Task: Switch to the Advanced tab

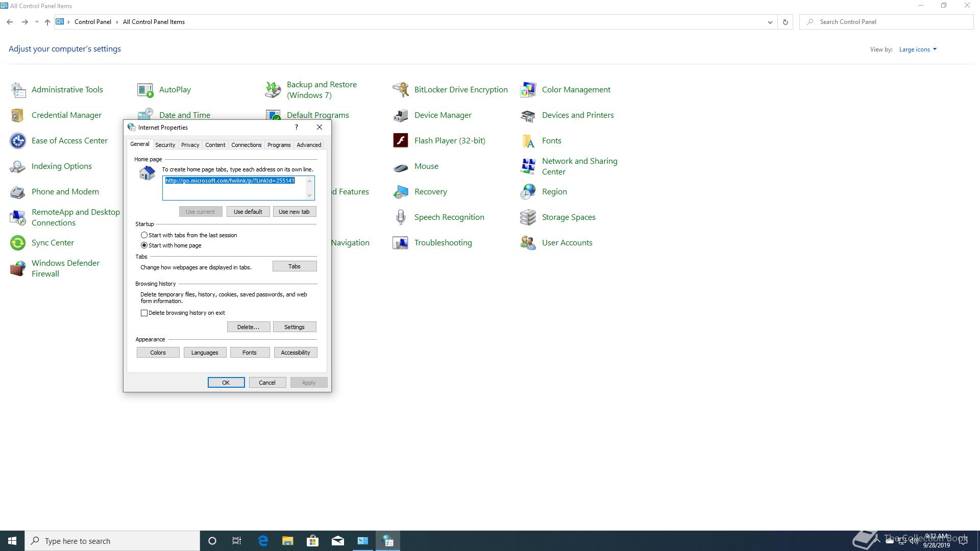Action: 309,145
